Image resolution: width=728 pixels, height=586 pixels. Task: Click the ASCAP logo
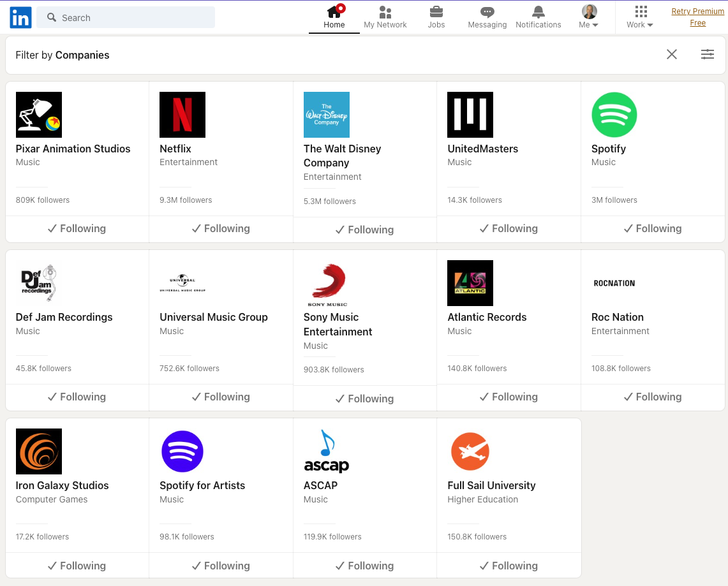326,451
